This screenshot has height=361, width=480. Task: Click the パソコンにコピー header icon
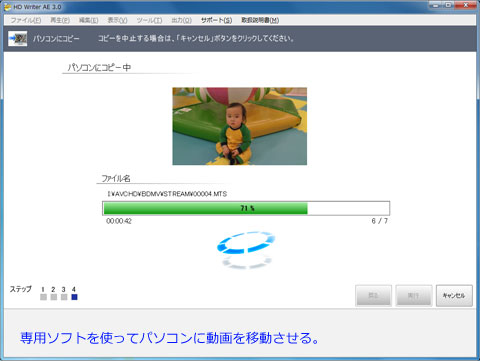18,39
